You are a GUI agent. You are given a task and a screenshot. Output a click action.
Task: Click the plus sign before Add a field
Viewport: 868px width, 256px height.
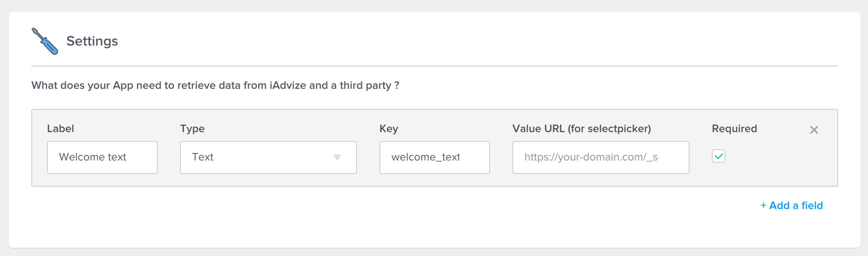coord(763,206)
